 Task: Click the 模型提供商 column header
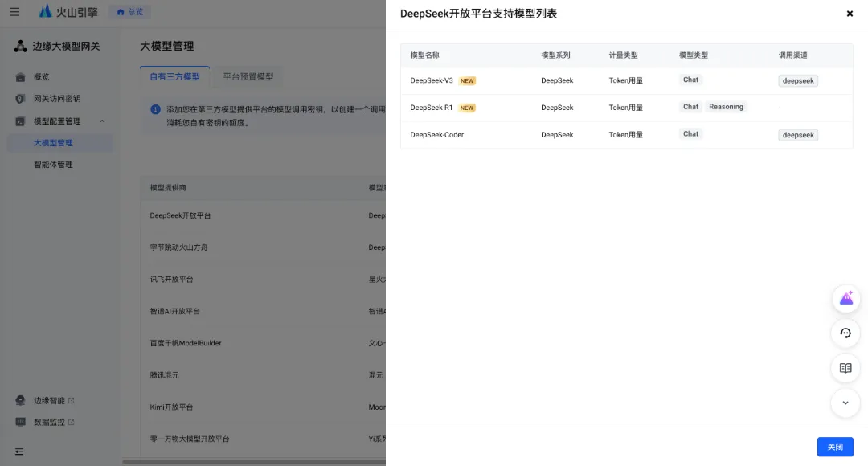tap(168, 188)
